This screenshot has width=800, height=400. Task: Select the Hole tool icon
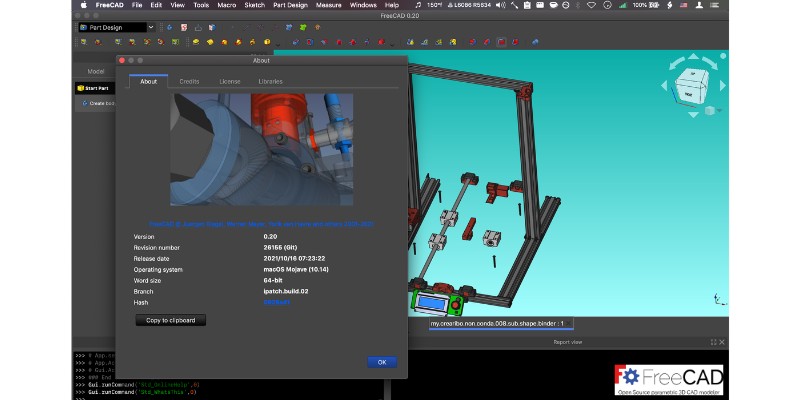click(x=310, y=42)
